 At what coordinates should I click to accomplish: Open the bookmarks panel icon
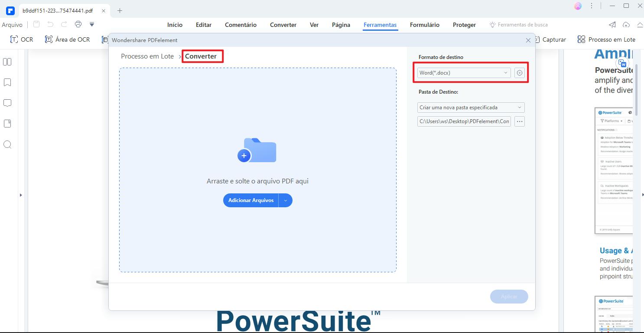click(7, 82)
